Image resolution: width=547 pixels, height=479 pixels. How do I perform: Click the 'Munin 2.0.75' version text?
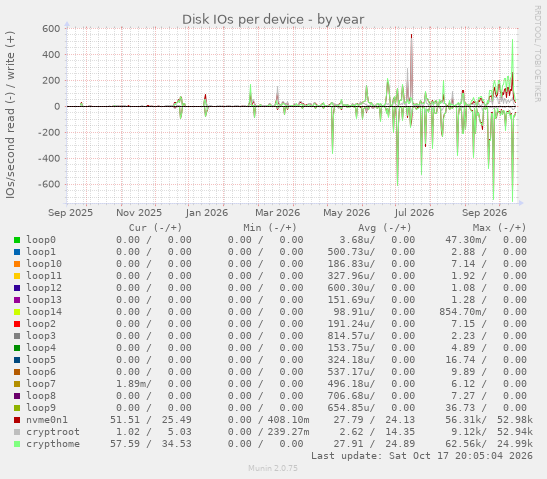pos(273,468)
